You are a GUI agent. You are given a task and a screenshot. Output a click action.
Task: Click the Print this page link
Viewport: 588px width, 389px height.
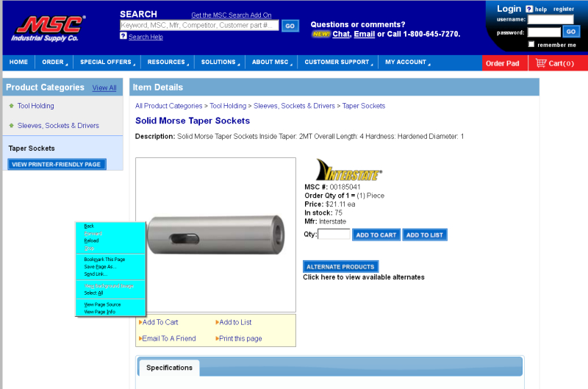click(240, 338)
